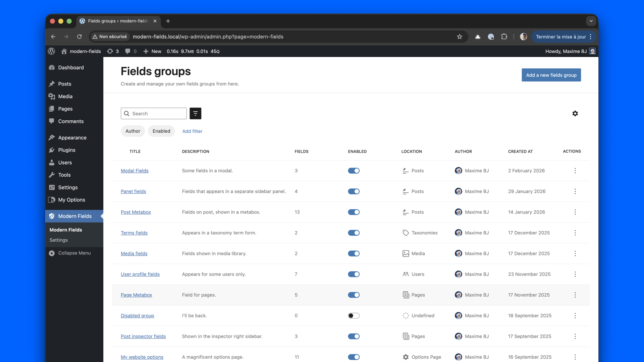The image size is (644, 362).
Task: Focus the Search input field
Action: tap(158, 114)
